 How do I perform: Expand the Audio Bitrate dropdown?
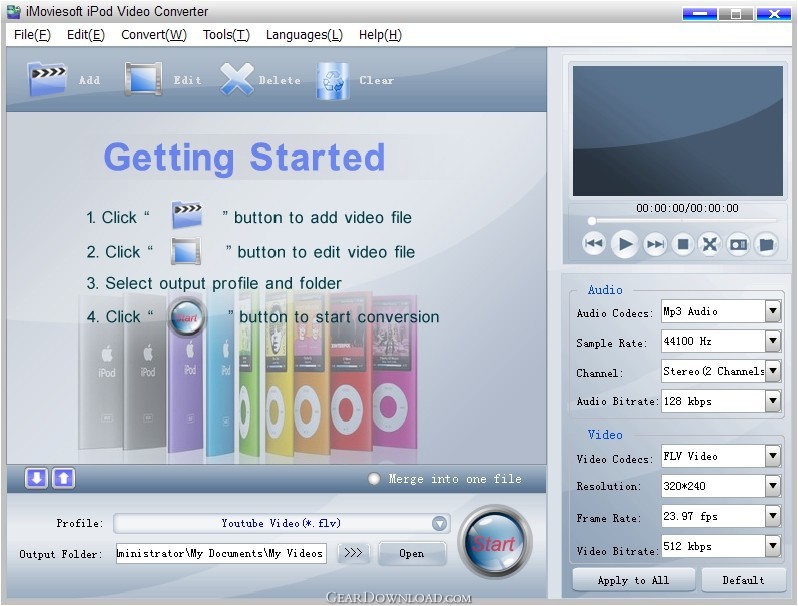(773, 401)
